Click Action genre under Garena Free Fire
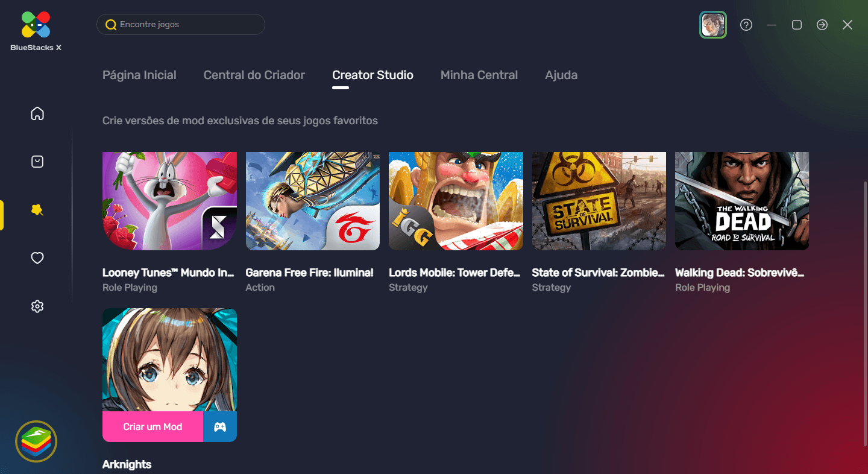The width and height of the screenshot is (868, 474). [260, 288]
